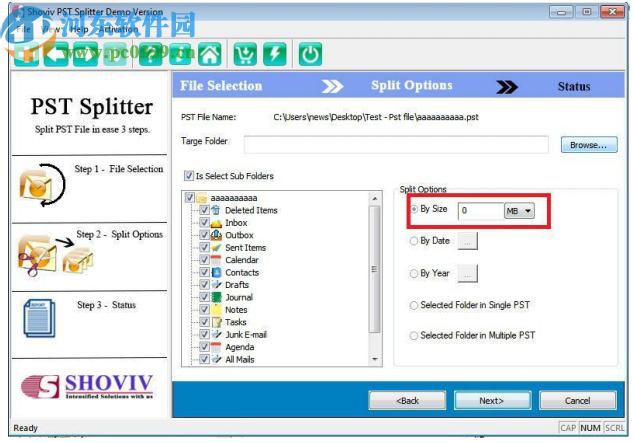Click the Agenda folder icon in tree
The height and width of the screenshot is (443, 633).
[x=216, y=347]
